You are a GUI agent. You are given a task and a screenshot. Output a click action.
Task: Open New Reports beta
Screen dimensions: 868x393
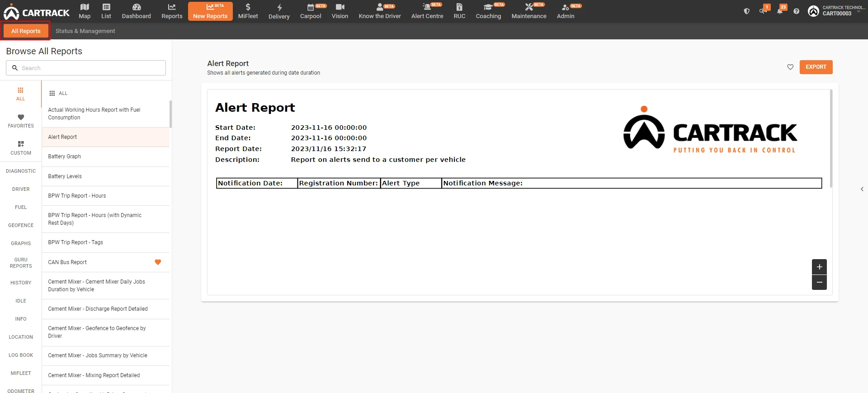click(210, 11)
